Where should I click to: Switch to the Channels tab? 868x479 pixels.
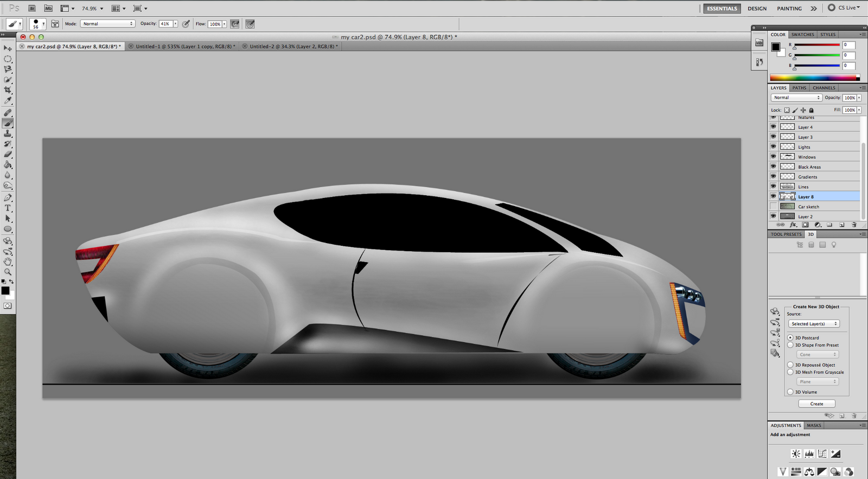click(824, 88)
